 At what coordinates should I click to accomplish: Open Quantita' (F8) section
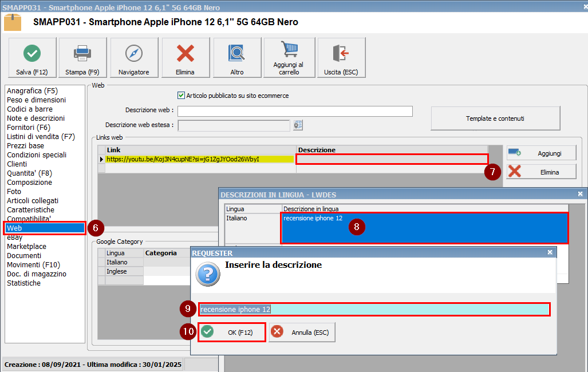[30, 173]
